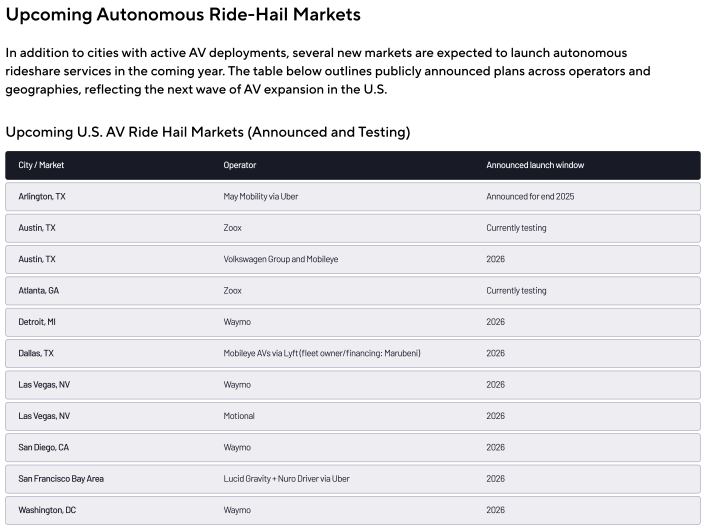The image size is (707, 530).
Task: Click the Operator column header
Action: coord(239,165)
